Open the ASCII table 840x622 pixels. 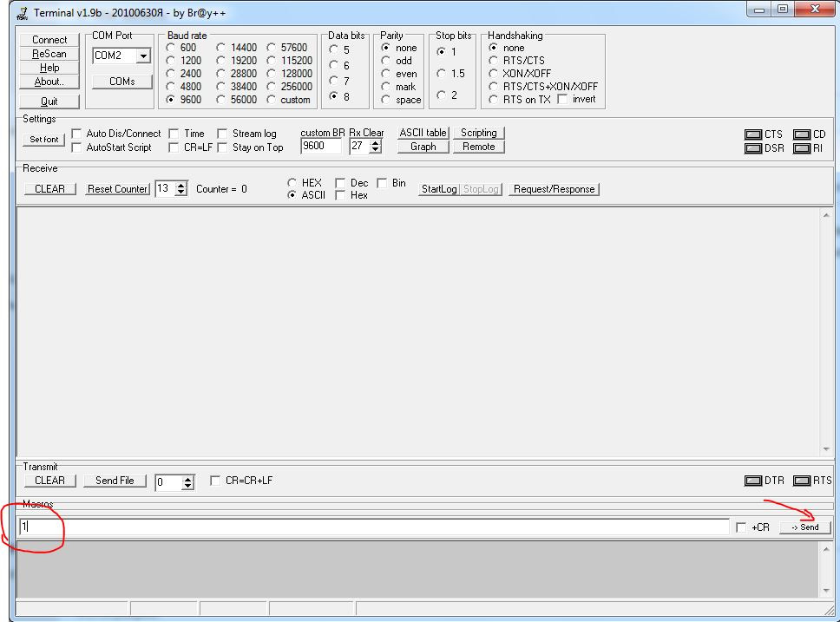[x=423, y=133]
